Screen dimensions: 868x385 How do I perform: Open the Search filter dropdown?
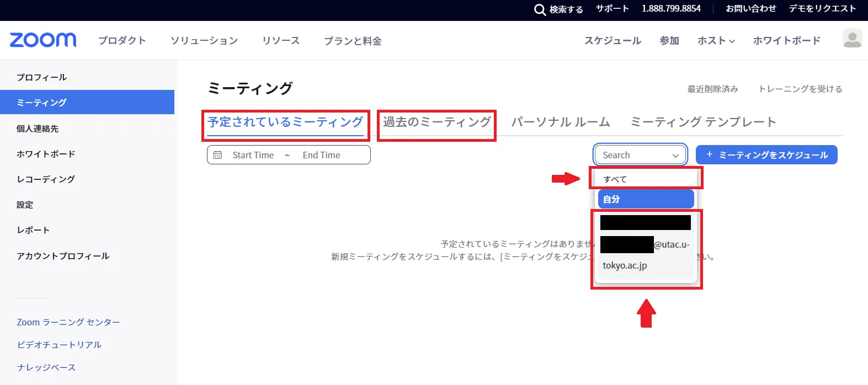640,155
